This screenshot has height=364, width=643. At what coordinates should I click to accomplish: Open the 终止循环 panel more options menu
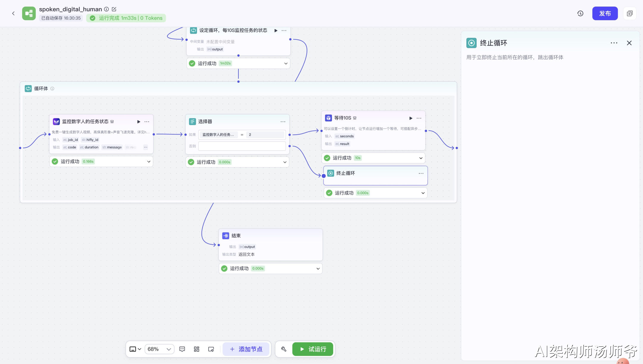click(x=614, y=43)
